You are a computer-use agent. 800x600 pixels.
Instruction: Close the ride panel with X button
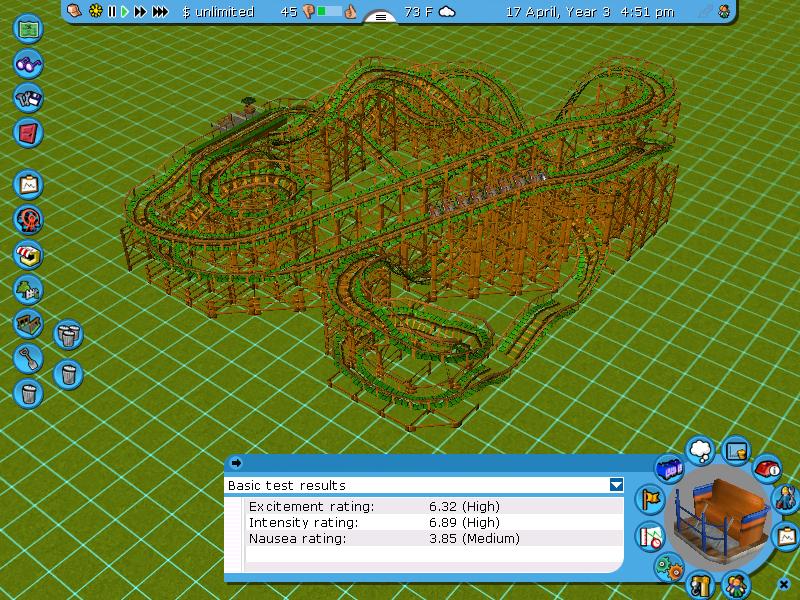pos(784,584)
